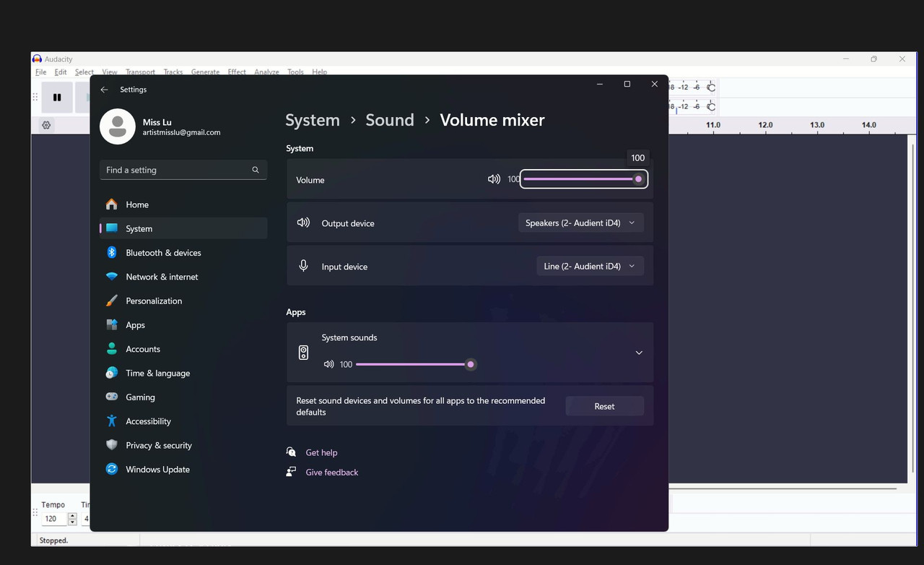Open Privacy & security settings
Image resolution: width=924 pixels, height=565 pixels.
point(183,445)
